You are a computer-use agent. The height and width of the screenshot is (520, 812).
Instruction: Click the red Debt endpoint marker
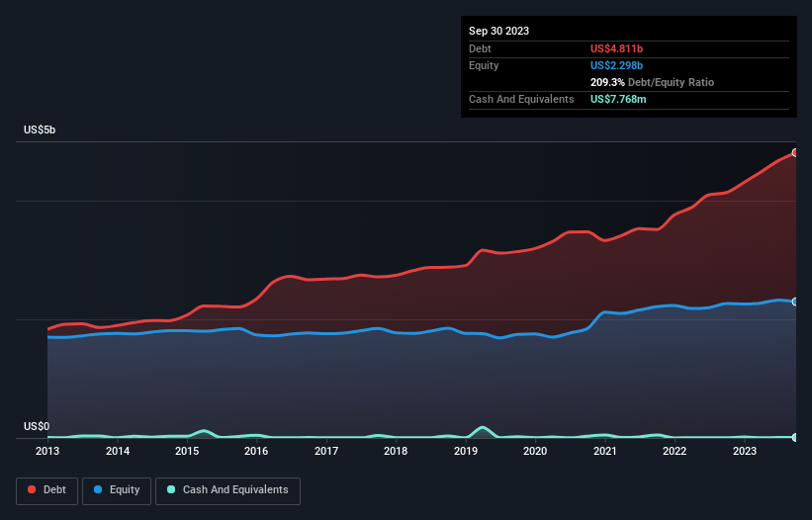tap(795, 153)
